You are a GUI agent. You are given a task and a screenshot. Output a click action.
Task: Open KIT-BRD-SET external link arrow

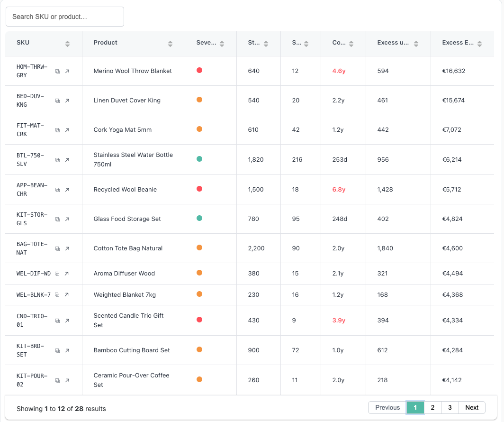pos(67,350)
